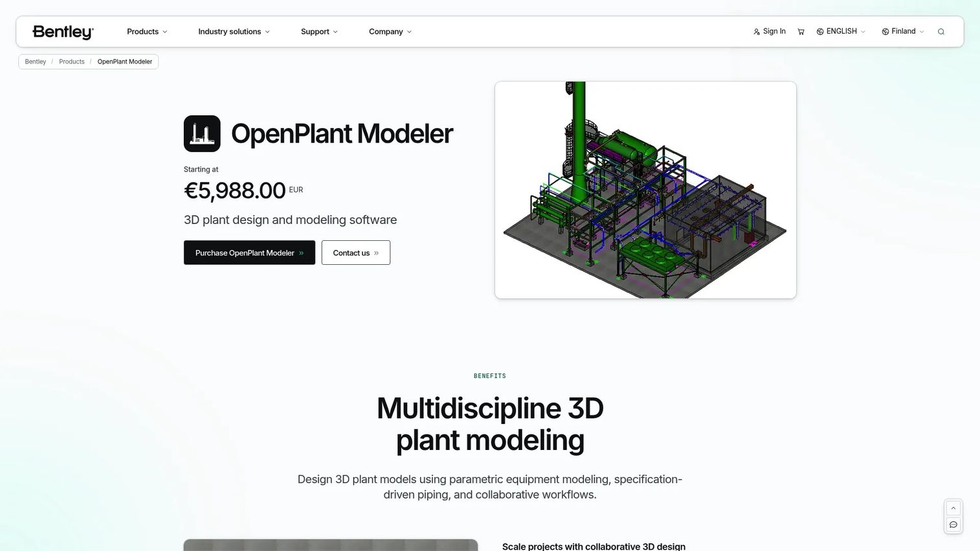Click the BENEFITS section label
This screenshot has height=551, width=980.
pyautogui.click(x=490, y=376)
